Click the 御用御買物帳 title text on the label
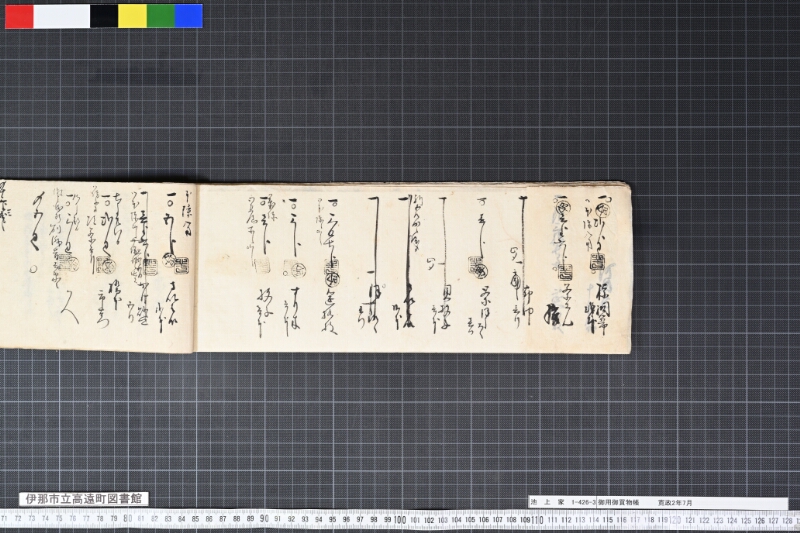This screenshot has width=800, height=533. (618, 502)
